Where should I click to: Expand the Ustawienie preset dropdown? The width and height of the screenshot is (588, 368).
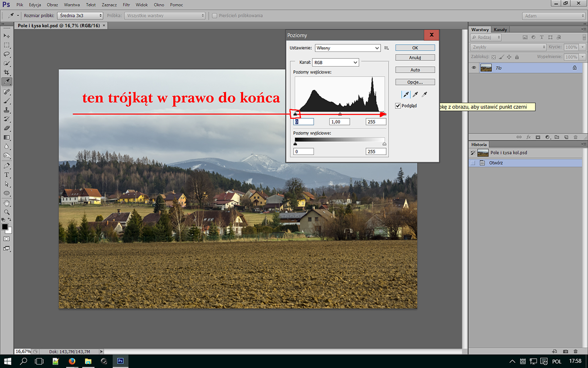click(348, 48)
